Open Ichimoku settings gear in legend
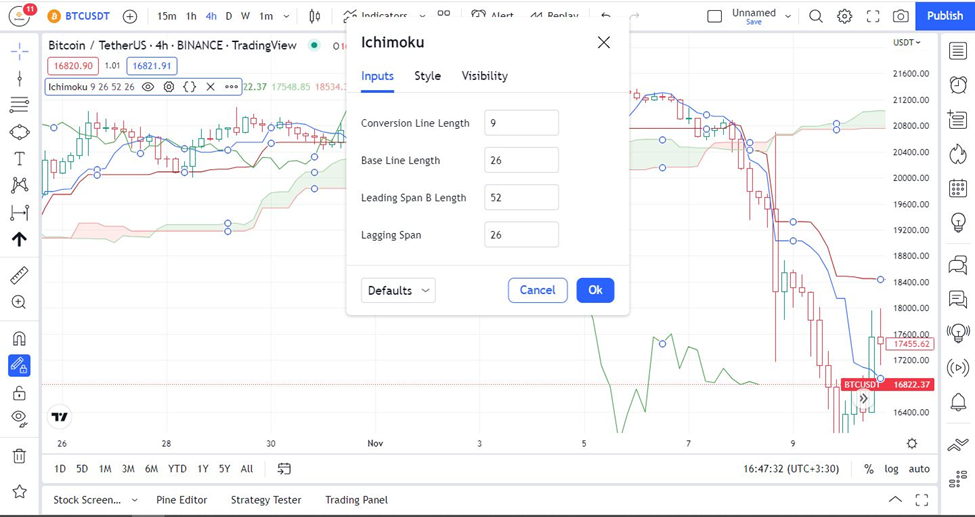 point(169,87)
